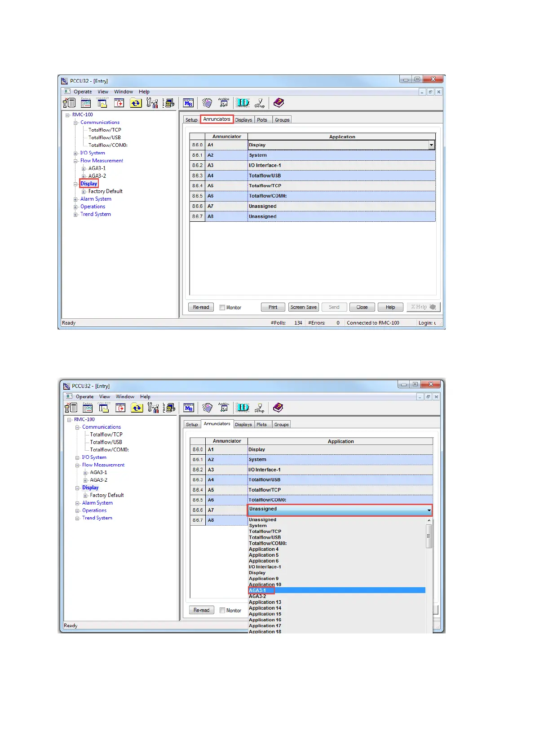Open the Operate menu in the lower window

coord(84,396)
